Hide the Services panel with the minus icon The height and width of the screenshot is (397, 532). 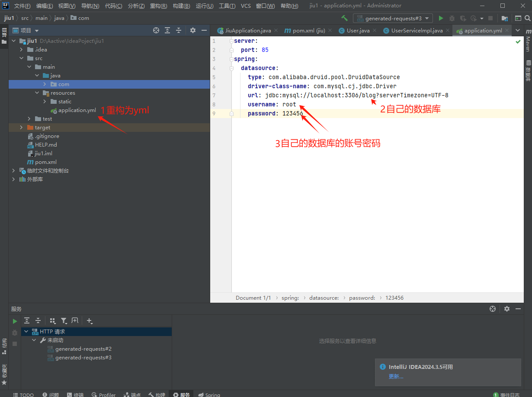click(518, 309)
